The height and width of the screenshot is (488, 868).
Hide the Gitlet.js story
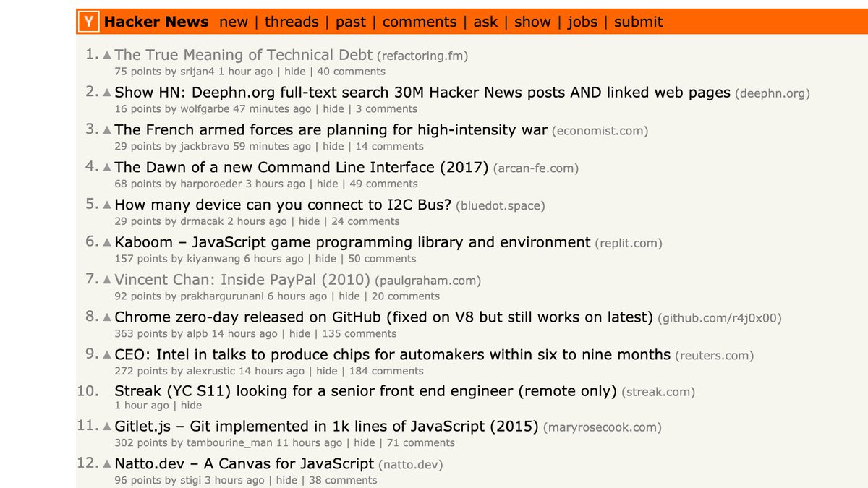365,443
